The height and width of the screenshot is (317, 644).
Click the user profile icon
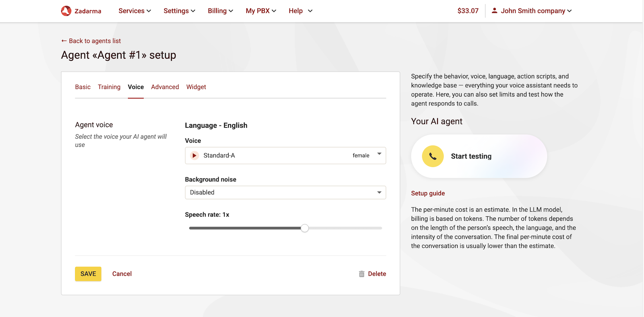pyautogui.click(x=494, y=10)
